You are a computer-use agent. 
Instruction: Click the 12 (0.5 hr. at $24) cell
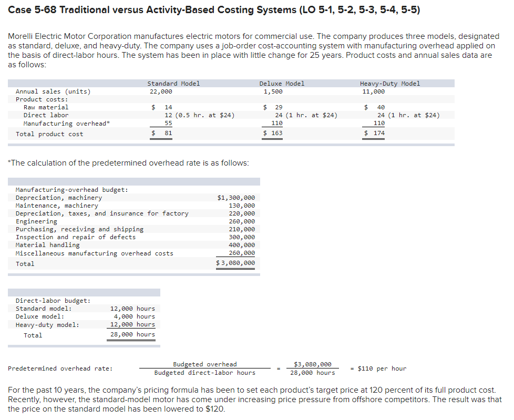200,115
